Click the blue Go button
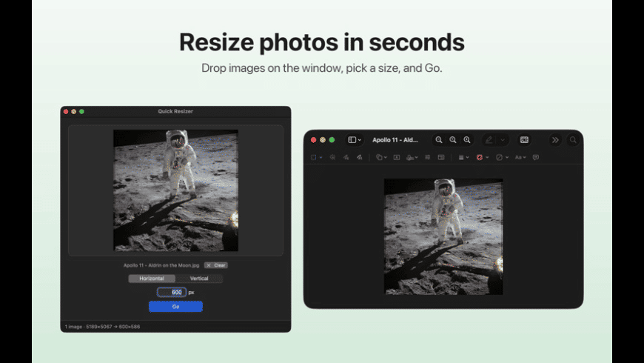This screenshot has height=363, width=644. (x=175, y=306)
